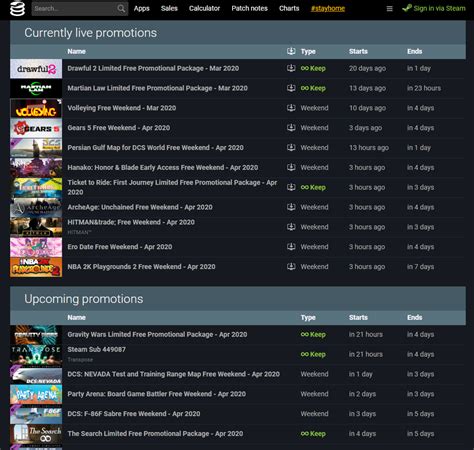
Task: Open DCS: F-86F Sabre Free Weekend link
Action: coord(134,414)
